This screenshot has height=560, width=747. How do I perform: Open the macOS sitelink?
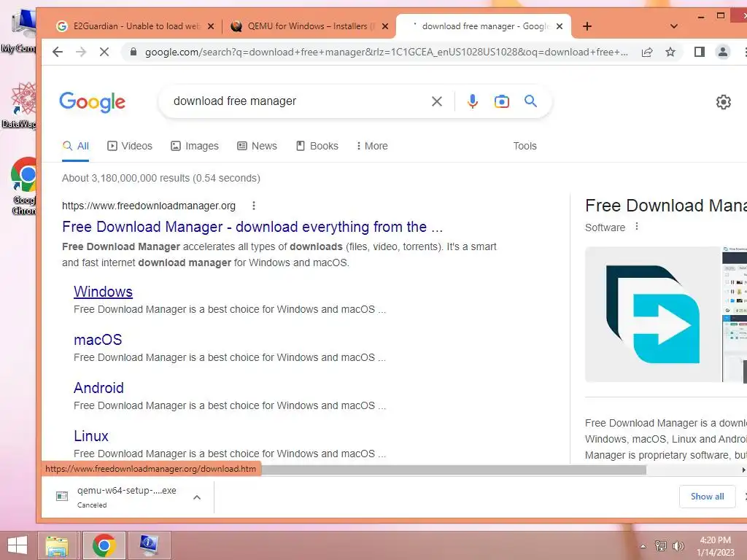[98, 340]
